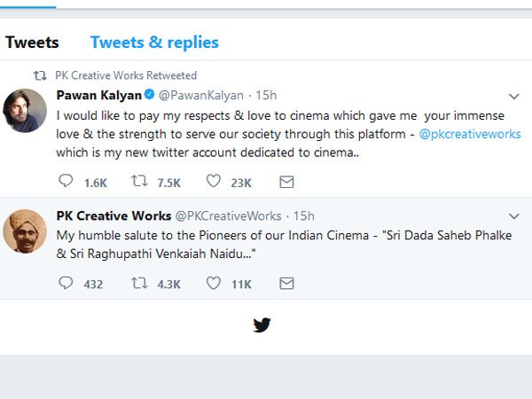Click the Twitter bird logo at bottom
The width and height of the screenshot is (532, 399).
[x=262, y=325]
